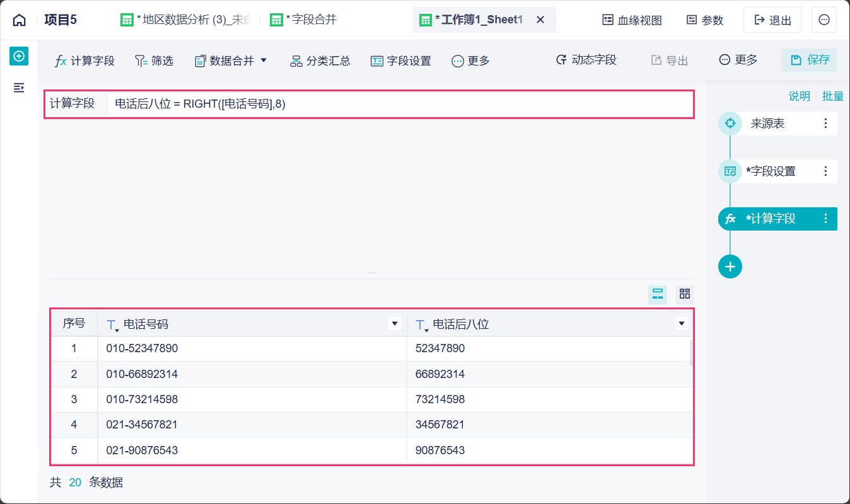Screen dimensions: 850x504
Task: Click the fx icon of 计算字段 step
Action: point(730,219)
